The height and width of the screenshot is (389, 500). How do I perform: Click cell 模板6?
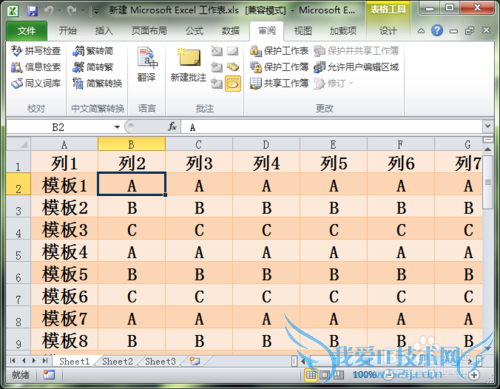(x=64, y=296)
